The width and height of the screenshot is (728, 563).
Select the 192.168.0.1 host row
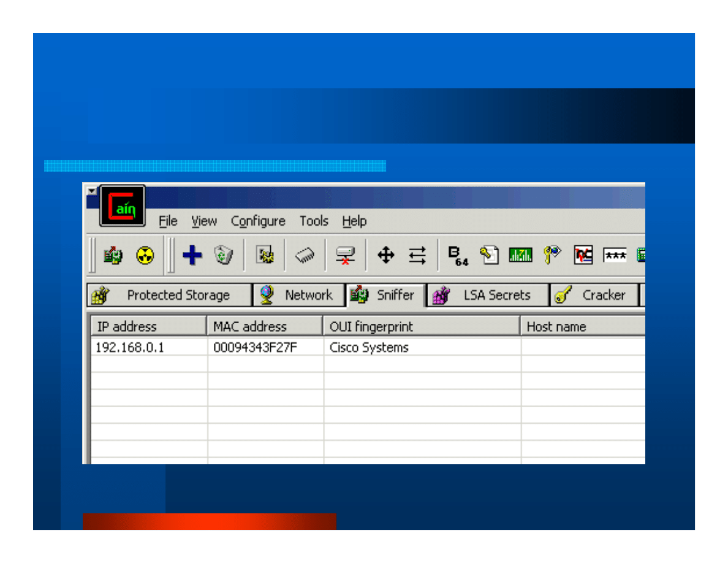click(129, 348)
